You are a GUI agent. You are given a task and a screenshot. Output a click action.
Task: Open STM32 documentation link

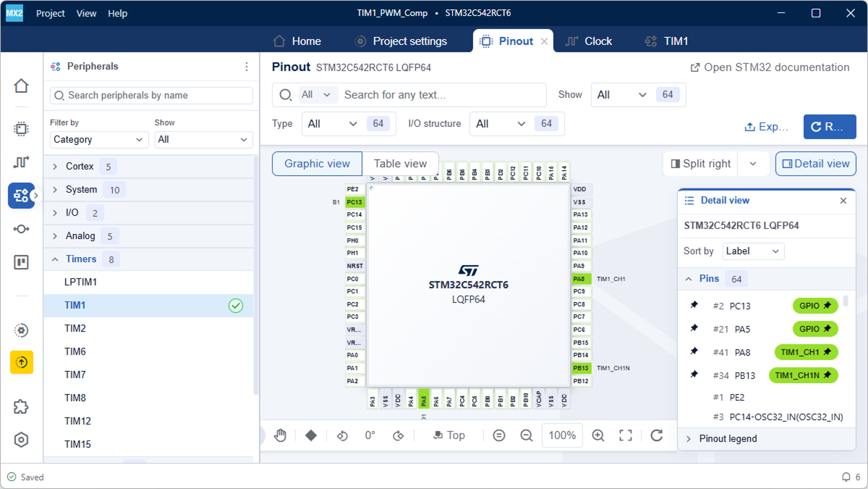[770, 67]
